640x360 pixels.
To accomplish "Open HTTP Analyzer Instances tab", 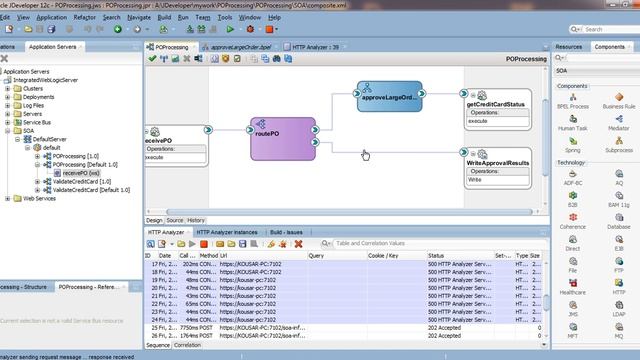I will [227, 232].
